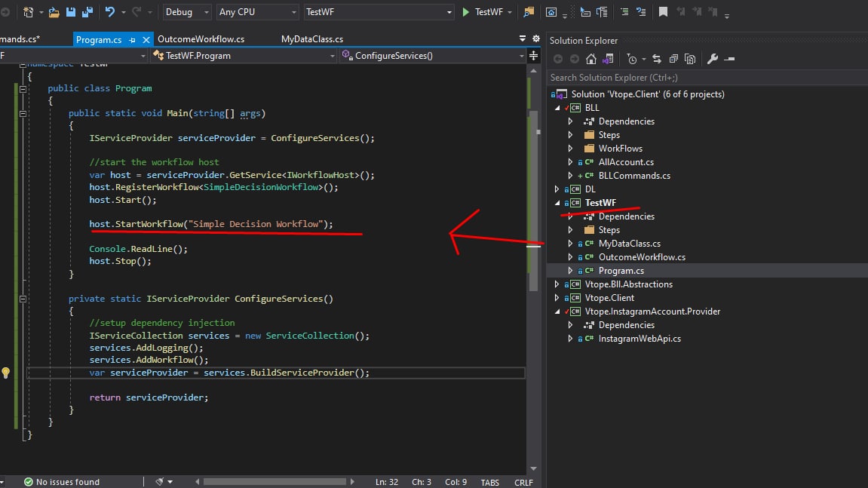This screenshot has width=868, height=488.
Task: Open the TestWF startup project dropdown
Action: click(379, 11)
